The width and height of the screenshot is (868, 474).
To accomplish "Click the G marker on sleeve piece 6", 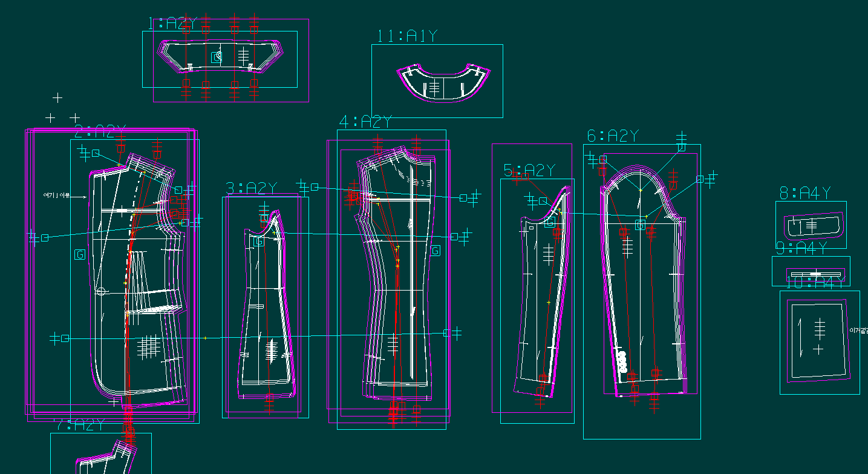I will click(x=640, y=225).
